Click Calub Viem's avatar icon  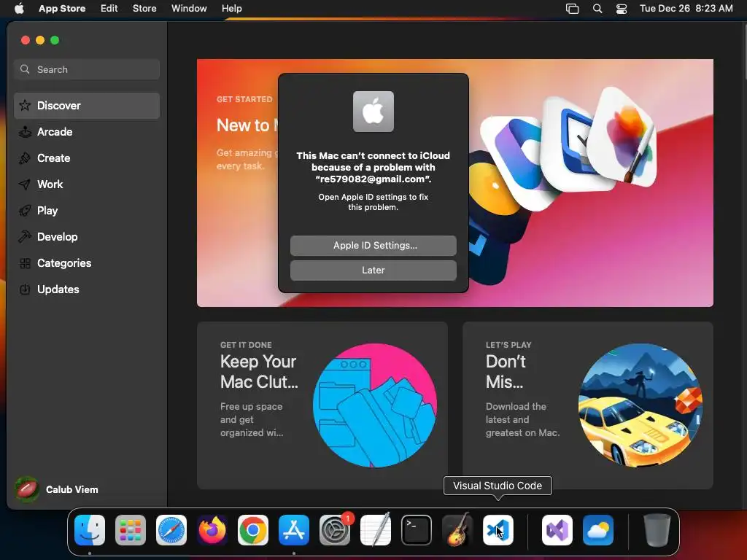point(27,489)
